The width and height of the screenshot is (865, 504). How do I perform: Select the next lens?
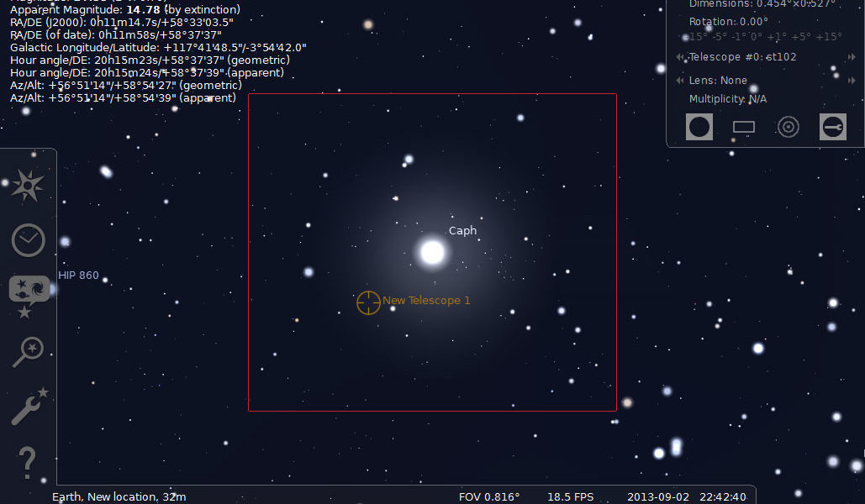pyautogui.click(x=853, y=81)
